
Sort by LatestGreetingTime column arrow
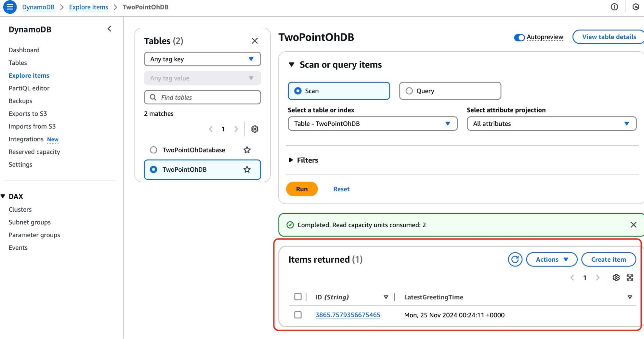coord(630,297)
